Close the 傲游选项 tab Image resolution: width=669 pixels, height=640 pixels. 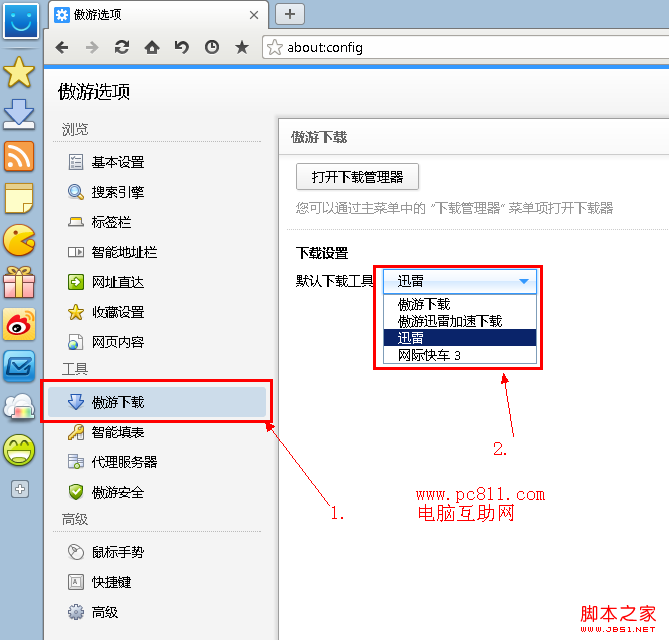point(254,15)
